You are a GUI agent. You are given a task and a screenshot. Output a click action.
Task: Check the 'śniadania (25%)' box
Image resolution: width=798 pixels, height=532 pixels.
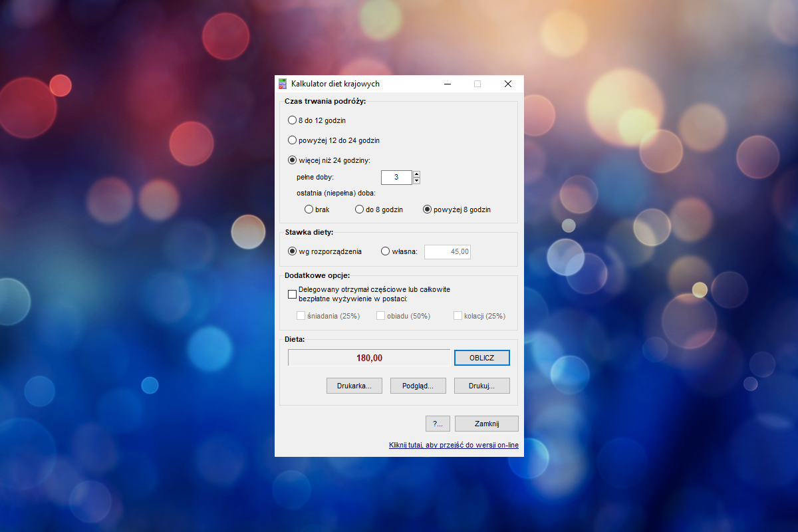click(x=301, y=316)
